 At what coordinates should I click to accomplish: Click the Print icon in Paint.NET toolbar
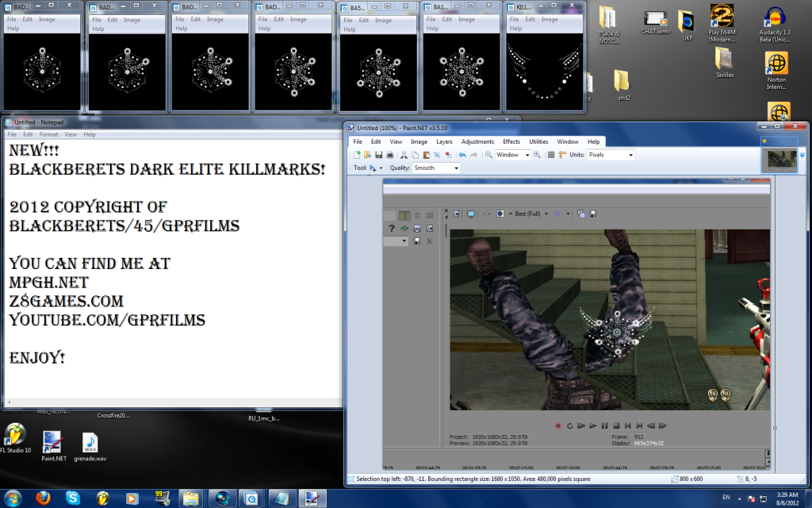click(389, 155)
